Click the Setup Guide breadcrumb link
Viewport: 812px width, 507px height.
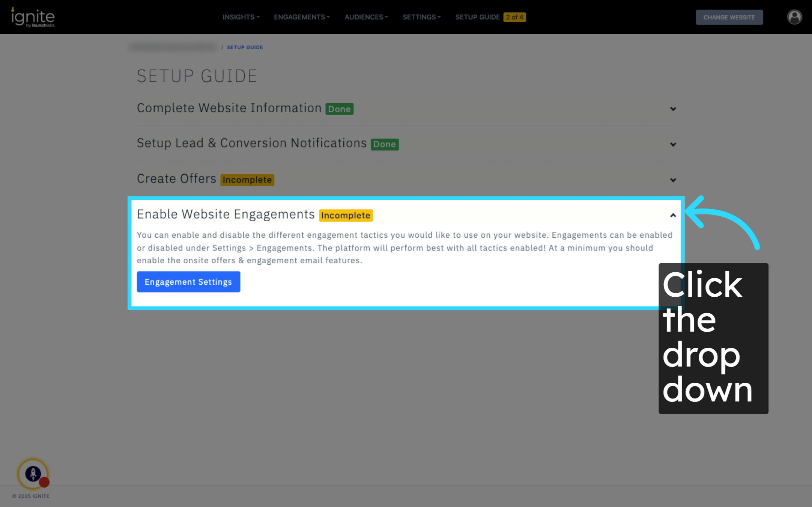245,47
